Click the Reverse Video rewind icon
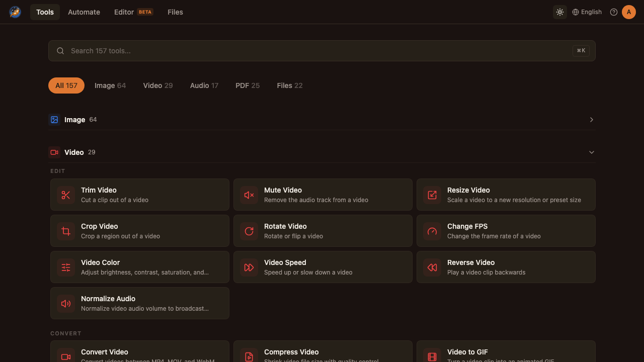Image resolution: width=644 pixels, height=362 pixels. coord(432,267)
